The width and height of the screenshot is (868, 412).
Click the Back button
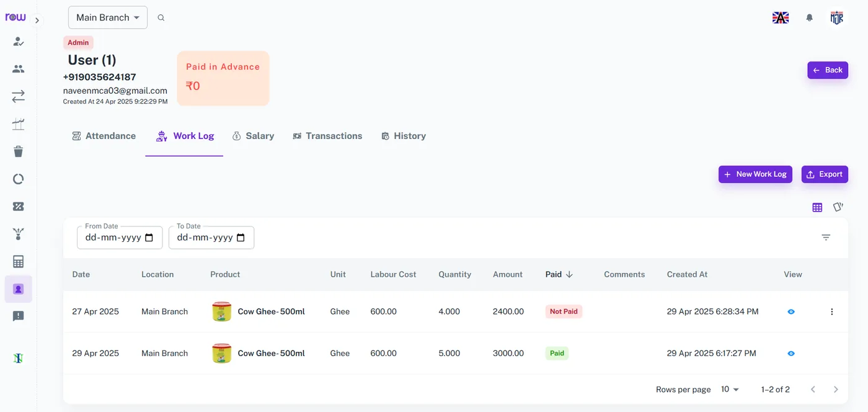pos(828,70)
